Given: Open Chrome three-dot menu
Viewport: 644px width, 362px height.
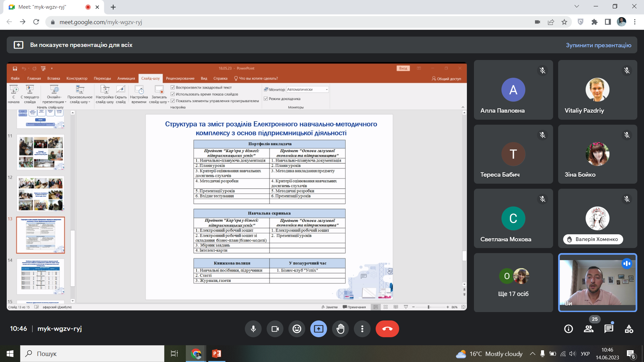Looking at the screenshot, I should click(635, 22).
